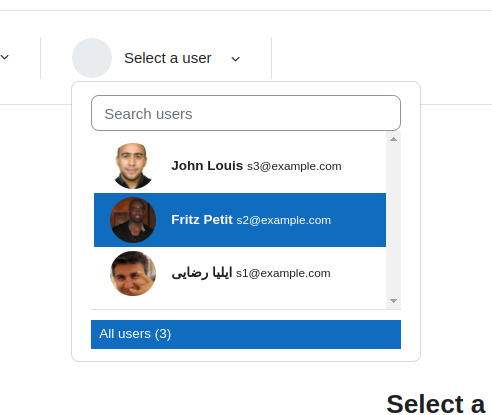Image resolution: width=492 pixels, height=415 pixels.
Task: Choose John Louis from the list
Action: tap(240, 166)
